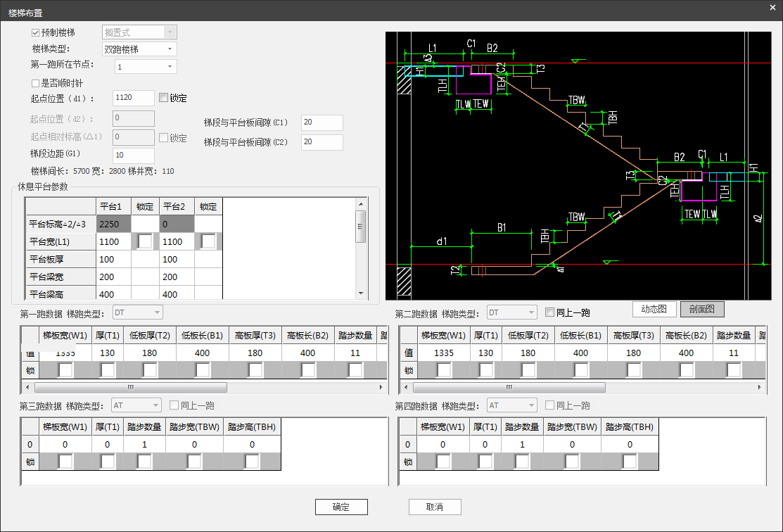
Task: Click the horizontal scrollbar thumb under second-run table
Action: (509, 387)
